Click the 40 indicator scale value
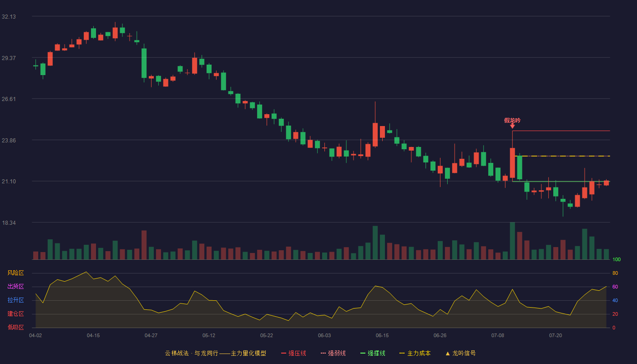 (x=615, y=300)
